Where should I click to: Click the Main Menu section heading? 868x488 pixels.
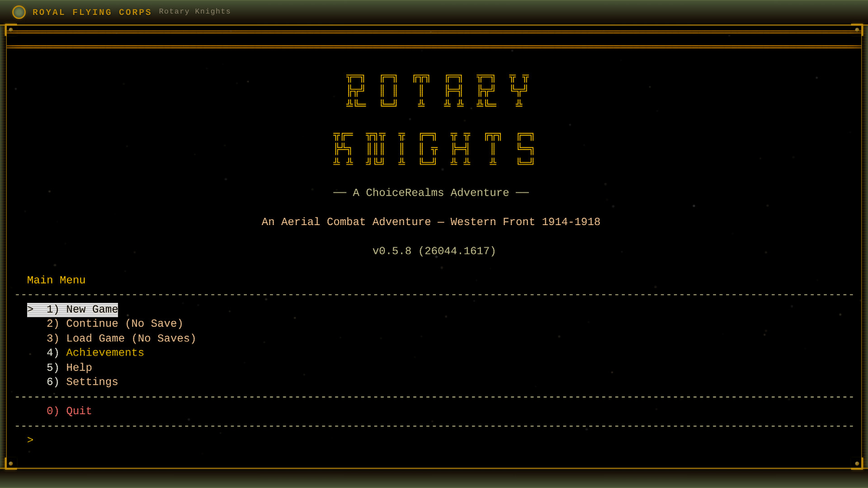point(56,280)
